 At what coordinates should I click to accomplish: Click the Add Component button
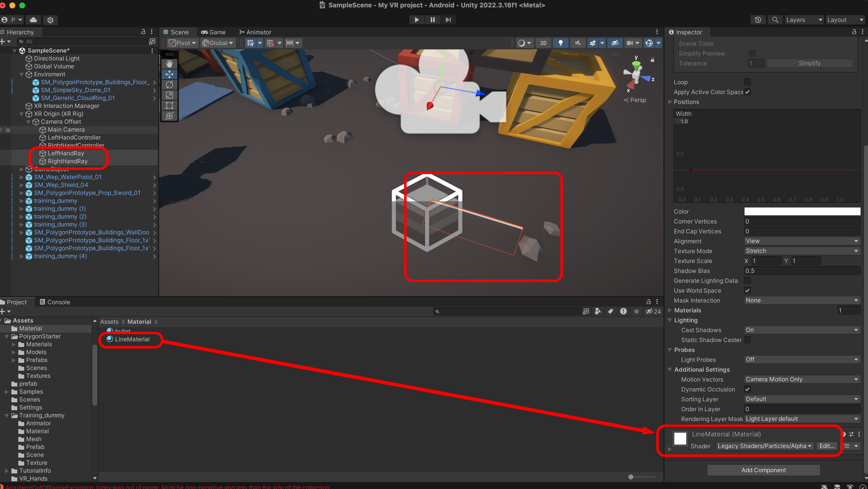click(763, 470)
